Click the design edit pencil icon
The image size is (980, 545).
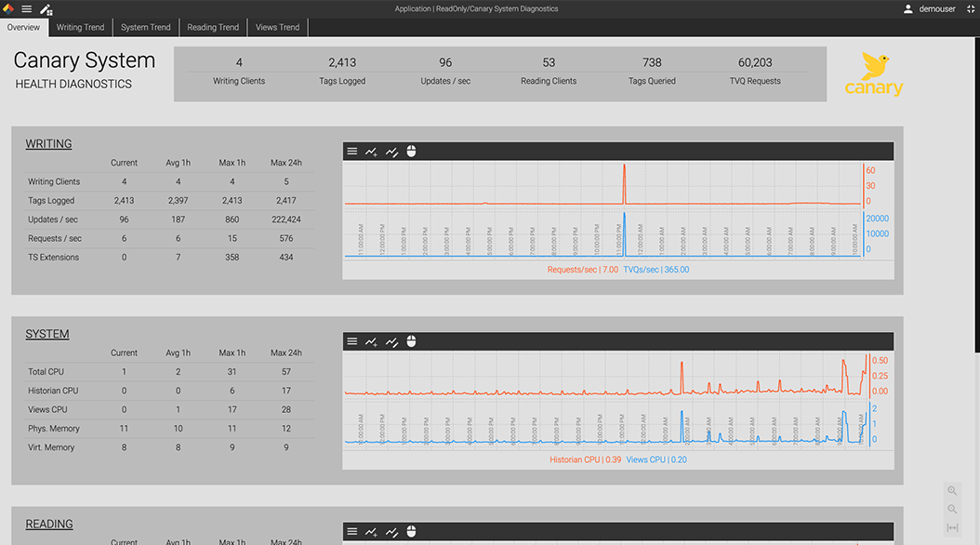[46, 9]
